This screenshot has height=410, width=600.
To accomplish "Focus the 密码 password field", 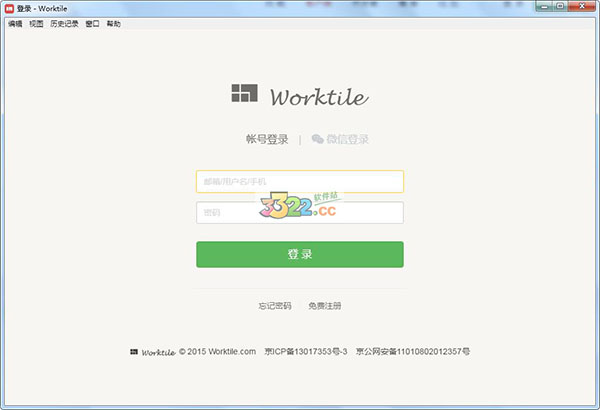I will [x=300, y=212].
